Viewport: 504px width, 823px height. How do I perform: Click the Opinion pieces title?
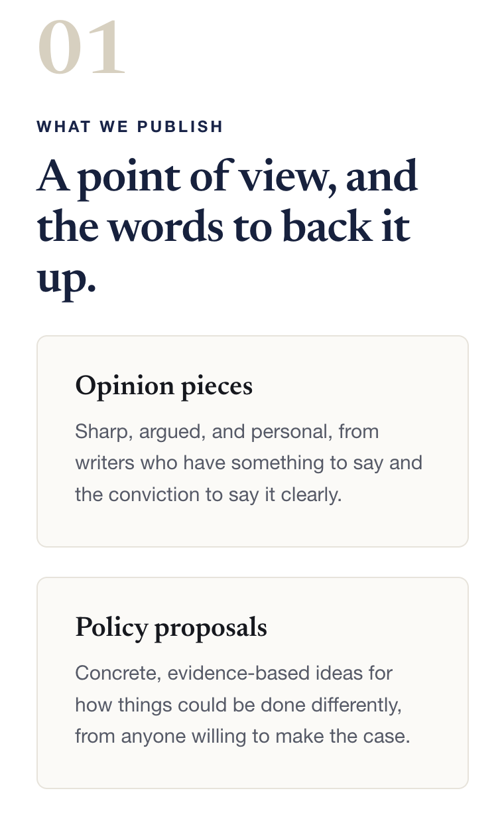(x=164, y=386)
